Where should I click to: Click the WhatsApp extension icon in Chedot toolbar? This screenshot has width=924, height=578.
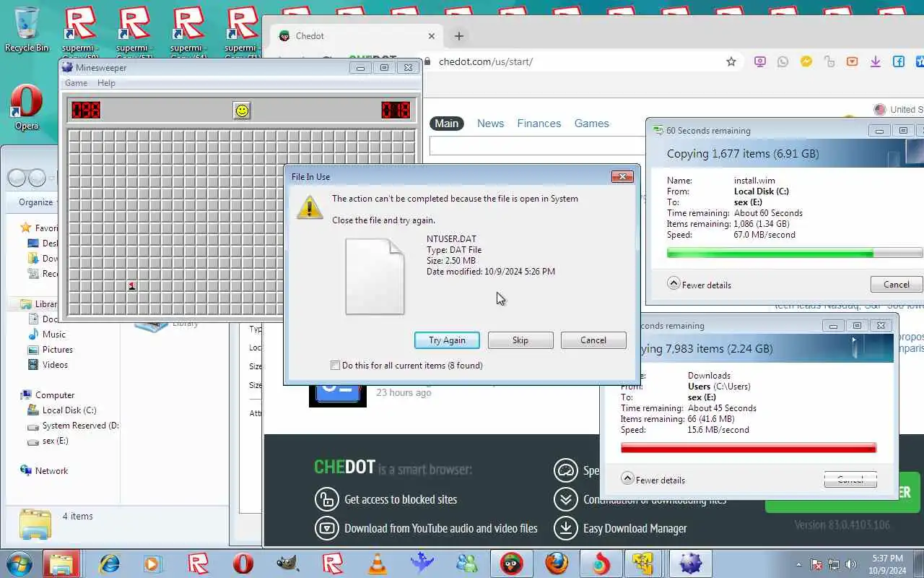click(783, 61)
